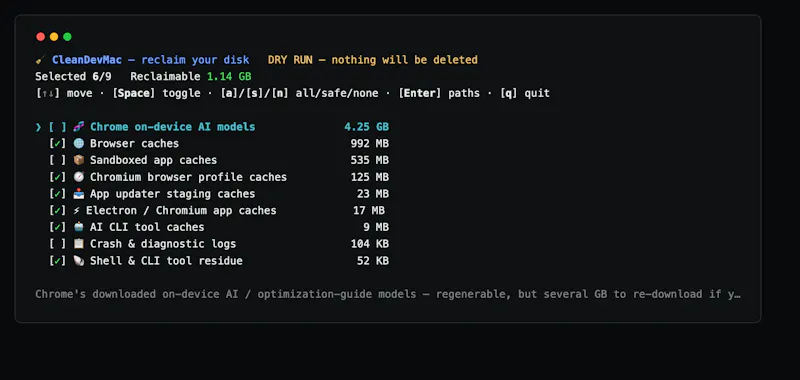The width and height of the screenshot is (800, 380).
Task: Click the shell icon for Shell & CLI residue
Action: [x=79, y=261]
